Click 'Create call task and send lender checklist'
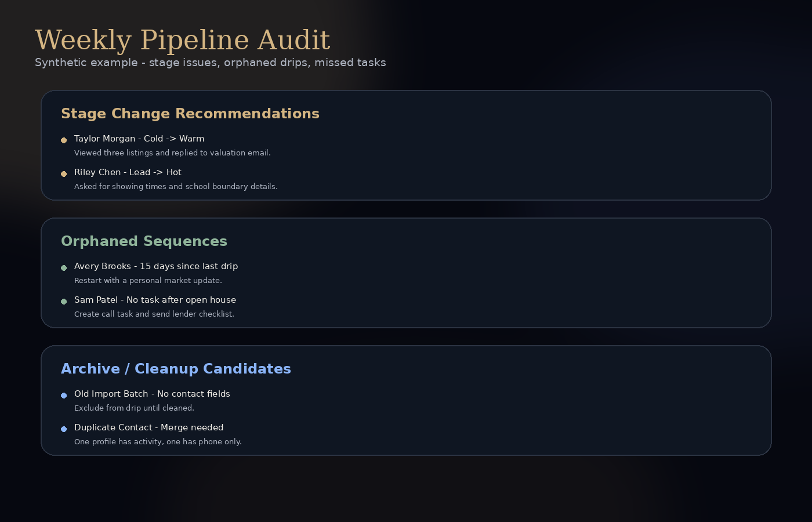 pyautogui.click(x=154, y=314)
